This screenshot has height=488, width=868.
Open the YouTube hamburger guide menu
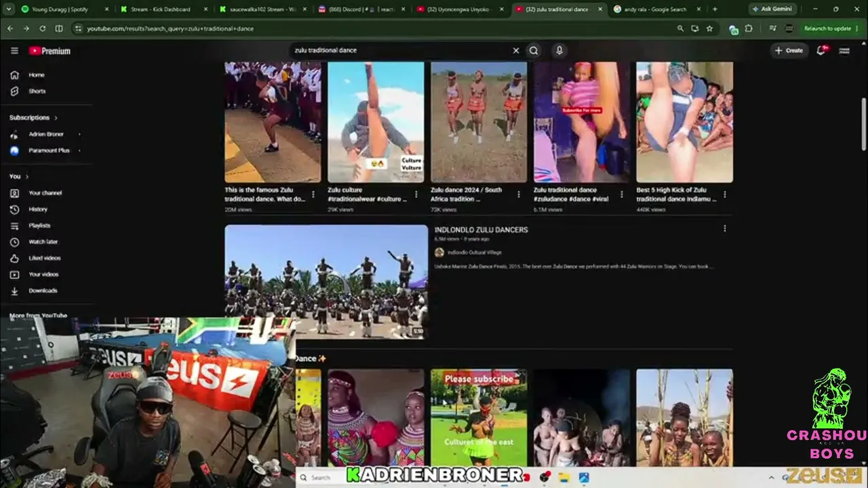[x=14, y=51]
